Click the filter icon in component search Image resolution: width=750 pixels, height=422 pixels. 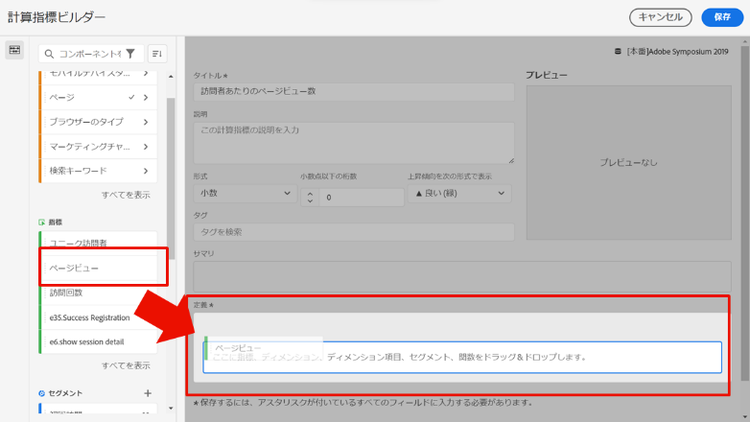[130, 53]
